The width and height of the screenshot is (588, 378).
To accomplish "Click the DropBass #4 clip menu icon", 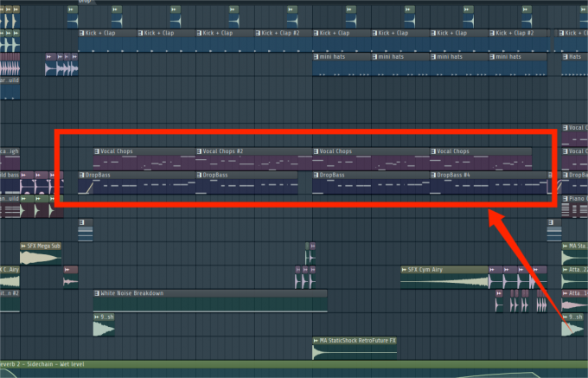I will [x=434, y=175].
